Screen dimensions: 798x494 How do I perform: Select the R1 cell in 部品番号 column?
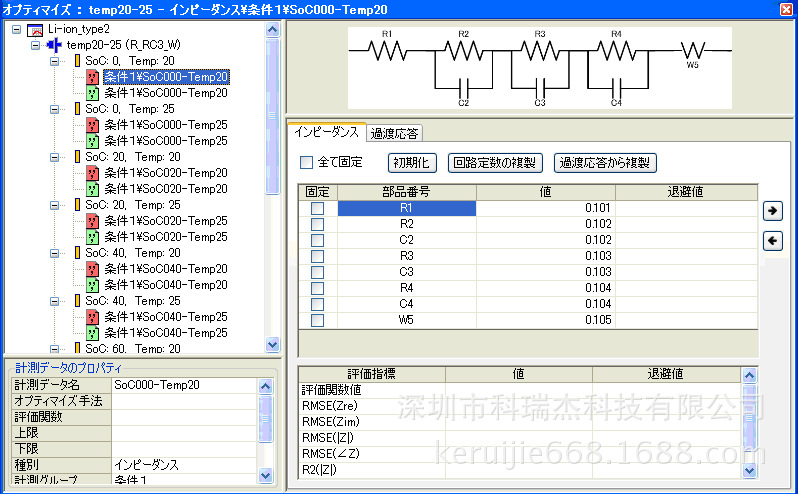coord(407,208)
